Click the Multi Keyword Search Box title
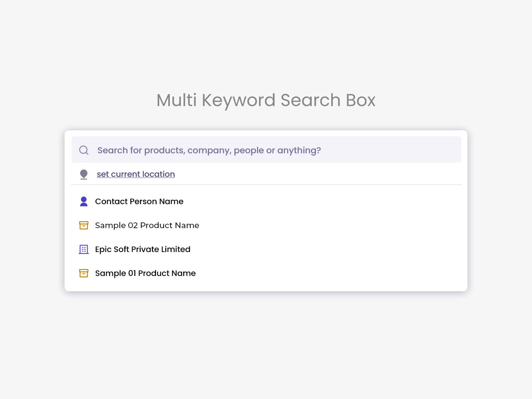 [266, 100]
